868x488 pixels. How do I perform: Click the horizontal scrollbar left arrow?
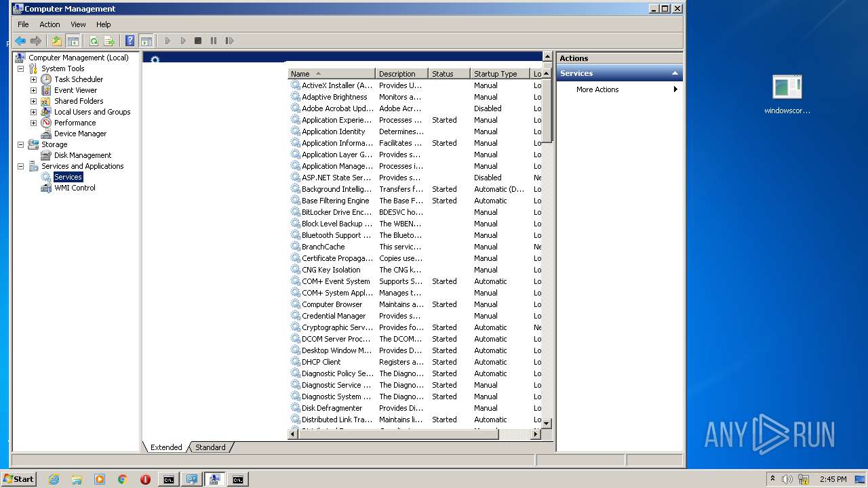[294, 434]
